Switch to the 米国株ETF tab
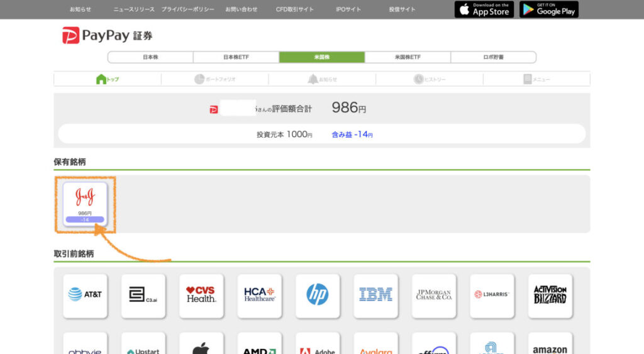The width and height of the screenshot is (644, 354). 408,57
